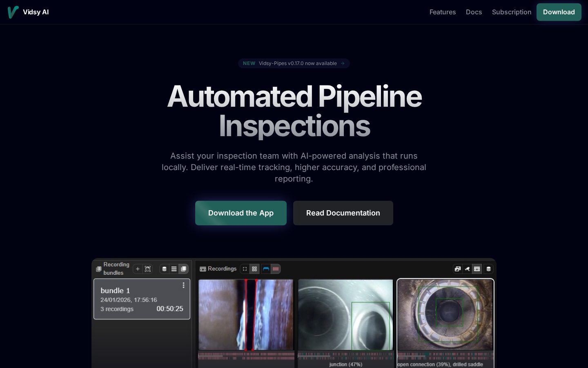This screenshot has height=368, width=588.
Task: Click the 00:50:25 duration on bundle 1
Action: (x=170, y=309)
